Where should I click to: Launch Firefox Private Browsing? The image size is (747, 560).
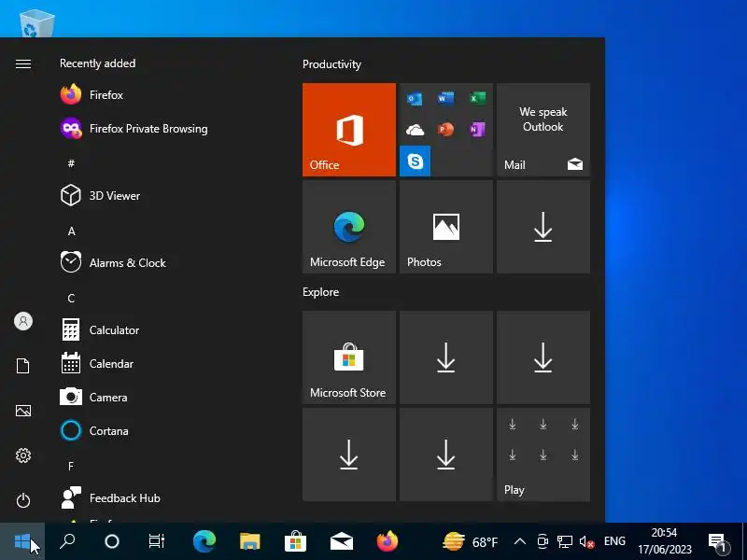[x=134, y=129]
